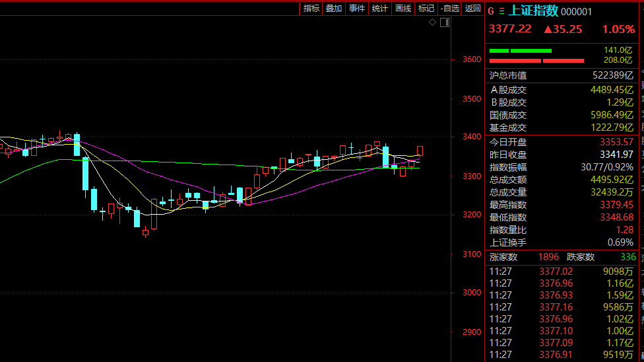Click the 涨家数 count 1896
The image size is (644, 362).
[548, 257]
